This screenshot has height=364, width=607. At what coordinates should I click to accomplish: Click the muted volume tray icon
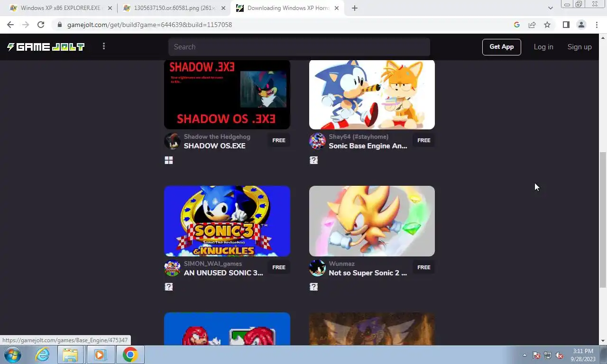pos(559,355)
